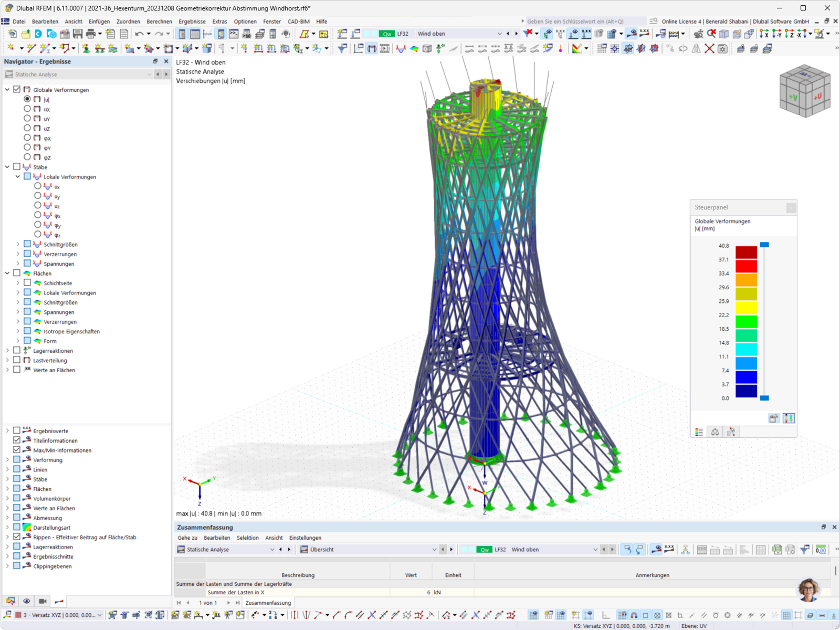840x630 pixels.
Task: Click the camera snapshot icon in second toolbar
Action: point(722,49)
